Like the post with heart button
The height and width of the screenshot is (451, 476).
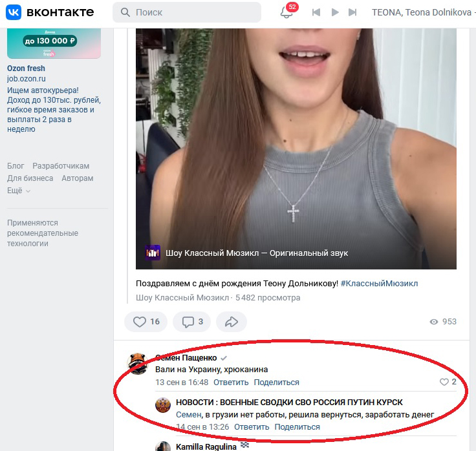click(146, 322)
